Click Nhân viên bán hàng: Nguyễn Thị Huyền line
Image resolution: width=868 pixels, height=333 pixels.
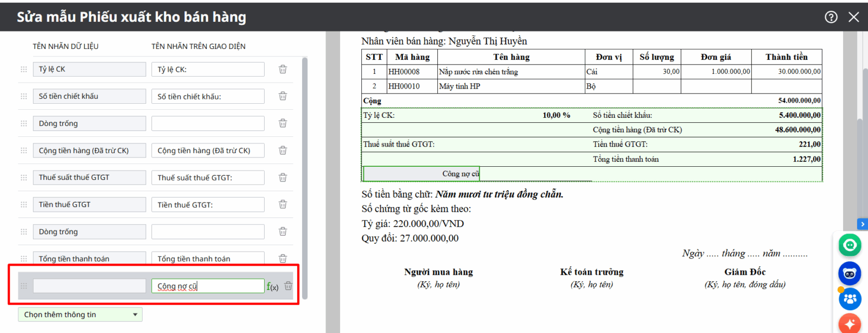[x=444, y=41]
